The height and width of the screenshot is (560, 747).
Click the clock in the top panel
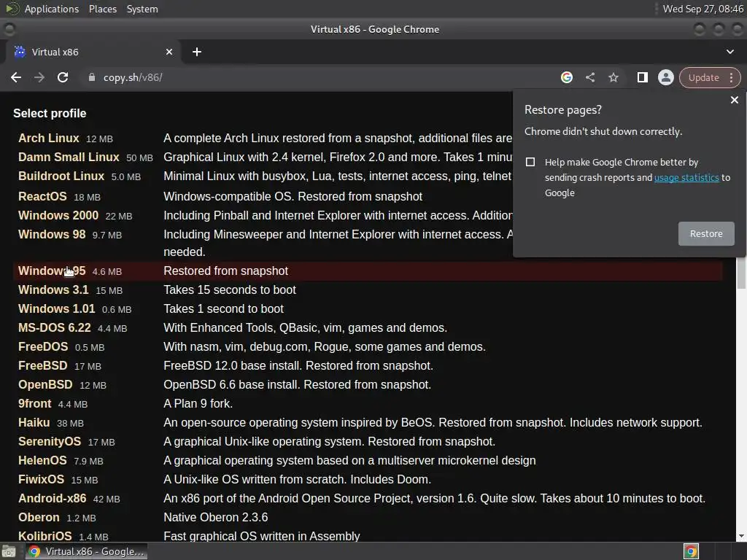[x=703, y=9]
